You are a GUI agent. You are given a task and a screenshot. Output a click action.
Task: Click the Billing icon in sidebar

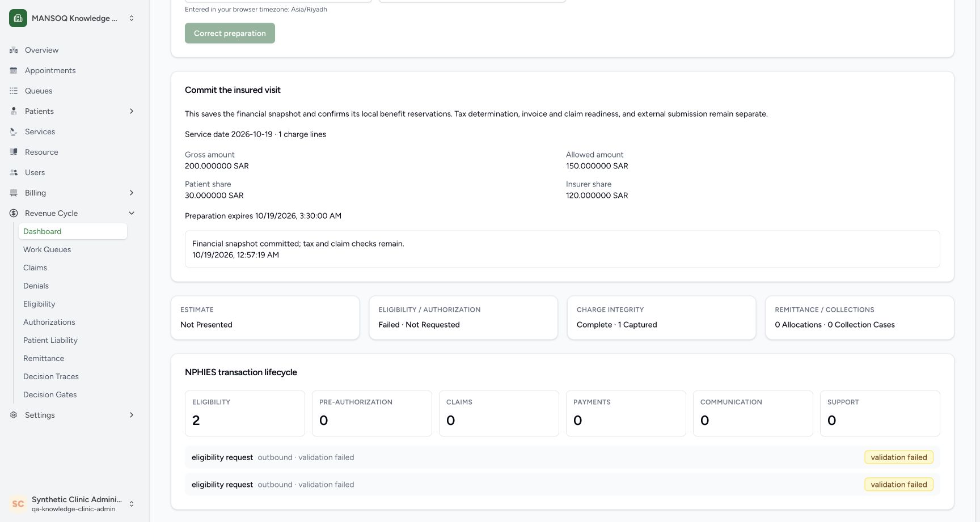pyautogui.click(x=14, y=193)
